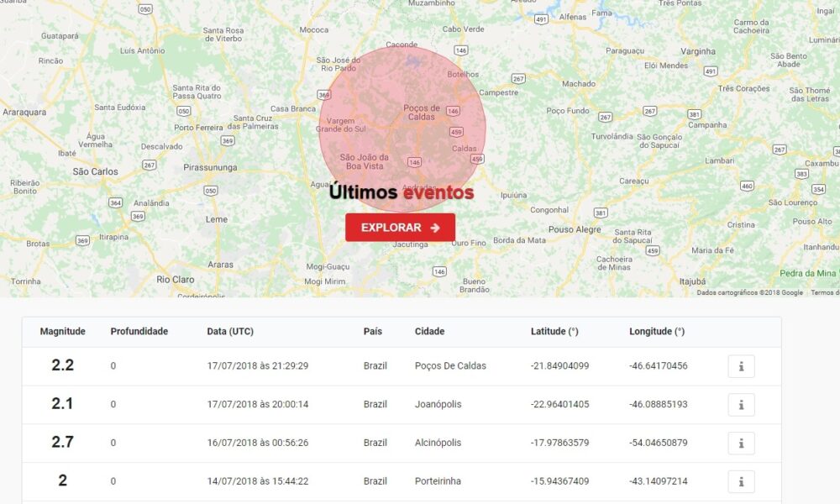The height and width of the screenshot is (504, 840).
Task: Click latitude -22.96401405
Action: (x=559, y=404)
